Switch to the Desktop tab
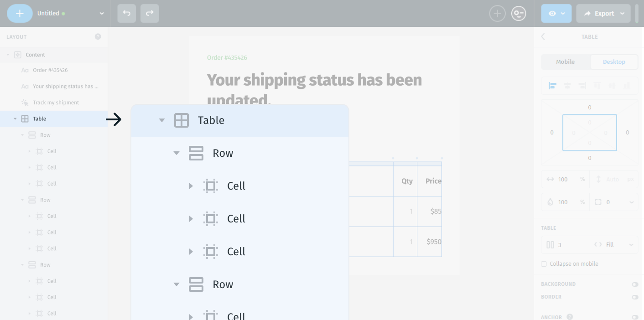The height and width of the screenshot is (320, 644). pos(613,62)
